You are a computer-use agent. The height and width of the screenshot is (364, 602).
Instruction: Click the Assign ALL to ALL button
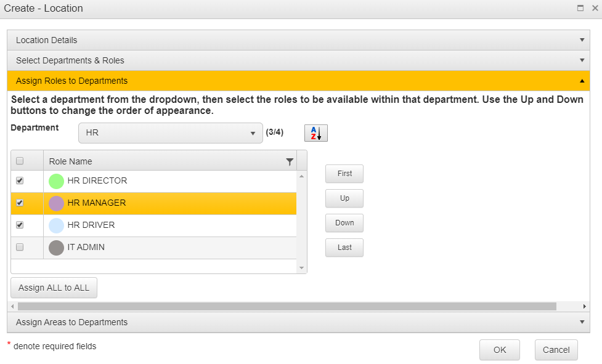pyautogui.click(x=54, y=288)
